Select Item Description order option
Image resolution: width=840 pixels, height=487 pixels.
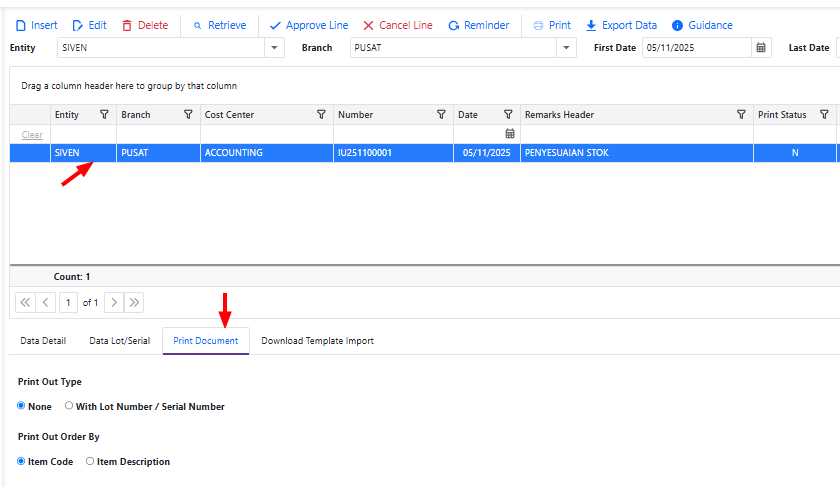pos(90,461)
